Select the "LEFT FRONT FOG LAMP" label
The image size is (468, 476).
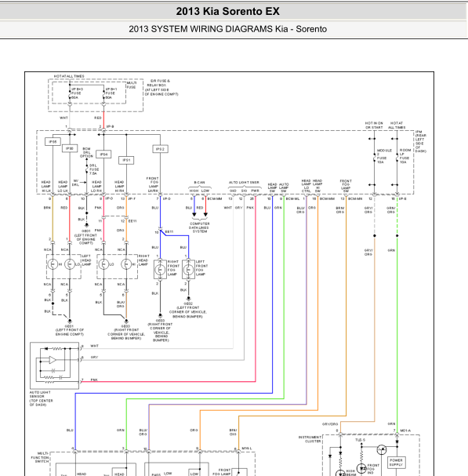[x=201, y=267]
